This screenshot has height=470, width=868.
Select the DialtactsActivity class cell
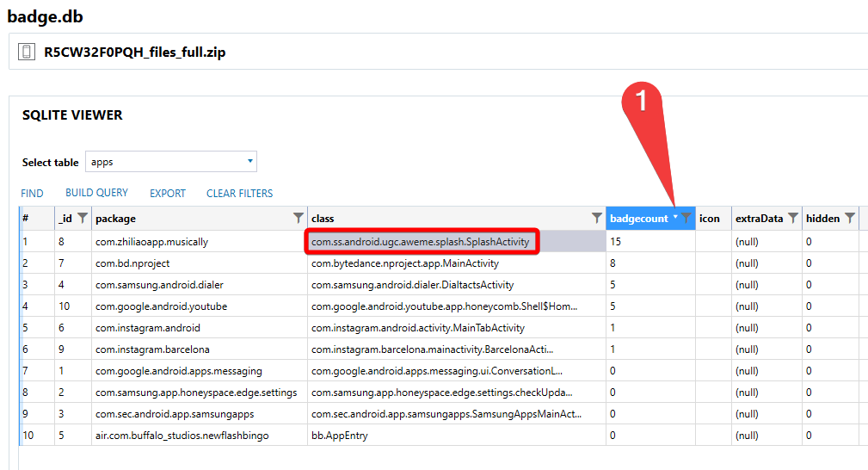tap(457, 285)
